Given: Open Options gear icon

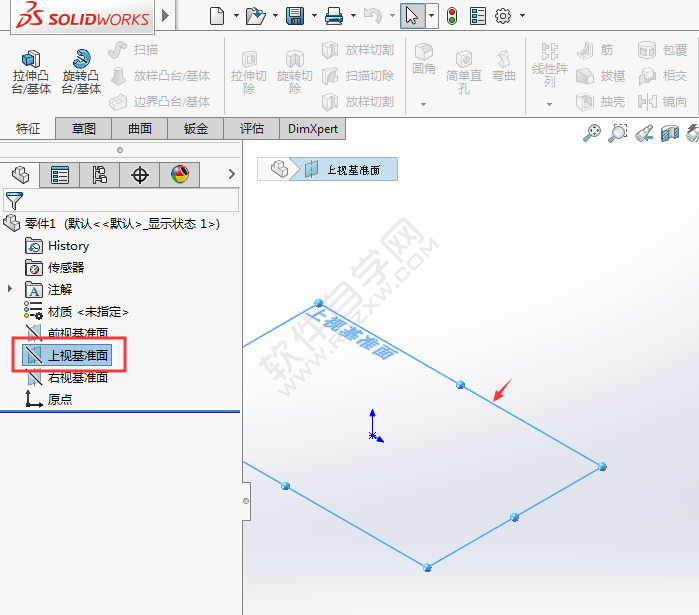Looking at the screenshot, I should tap(503, 16).
